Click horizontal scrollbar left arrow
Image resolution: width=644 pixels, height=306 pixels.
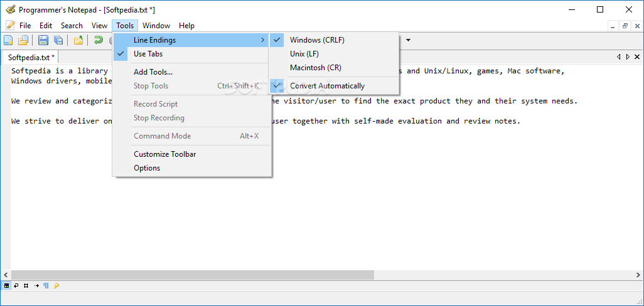click(6, 275)
